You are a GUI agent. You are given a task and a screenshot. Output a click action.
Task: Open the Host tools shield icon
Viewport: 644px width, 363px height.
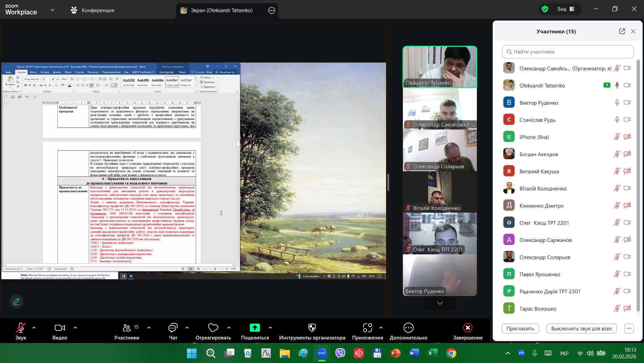(312, 328)
